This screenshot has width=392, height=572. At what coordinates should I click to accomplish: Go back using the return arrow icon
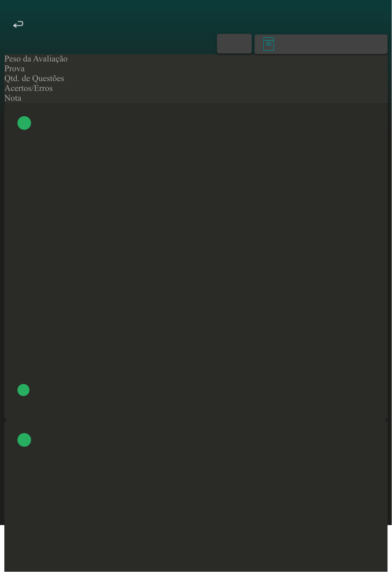click(x=18, y=24)
